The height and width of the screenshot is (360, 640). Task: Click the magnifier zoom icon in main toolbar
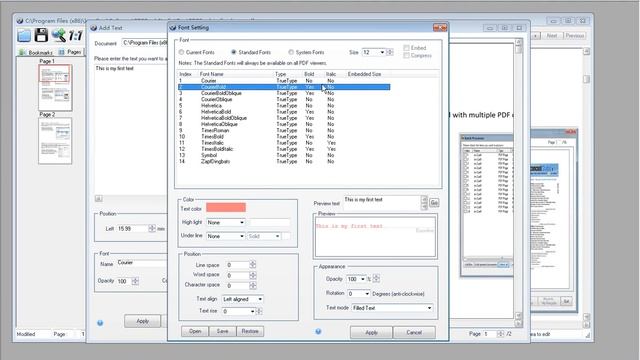[x=58, y=36]
